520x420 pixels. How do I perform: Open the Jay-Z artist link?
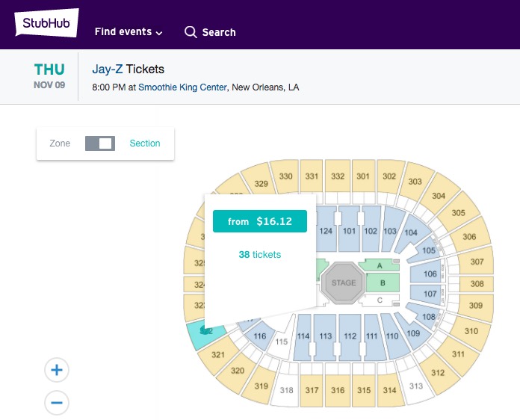[x=108, y=69]
